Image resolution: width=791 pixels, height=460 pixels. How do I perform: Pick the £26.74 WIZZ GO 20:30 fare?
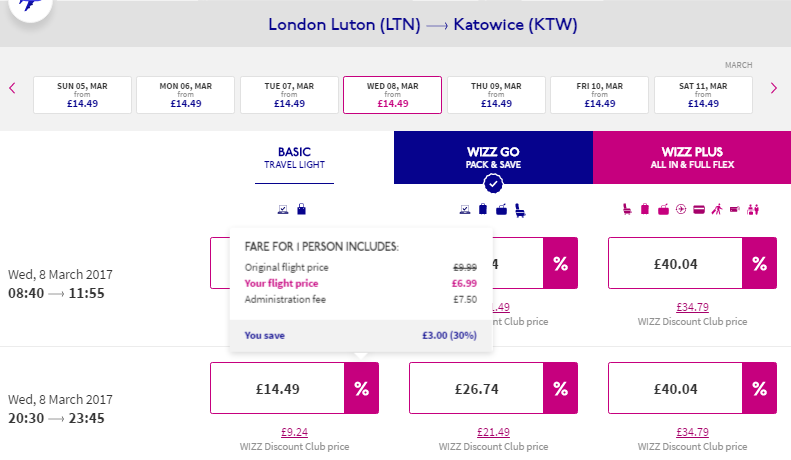[x=476, y=388]
